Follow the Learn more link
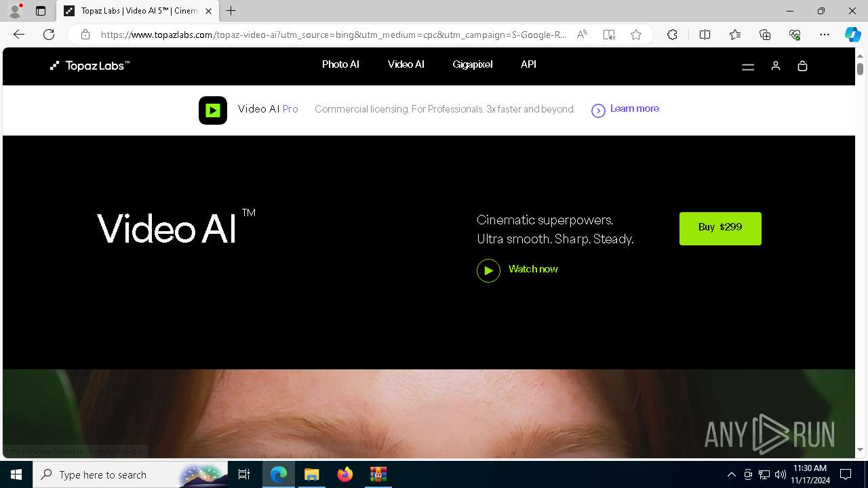868x488 pixels. pyautogui.click(x=635, y=108)
